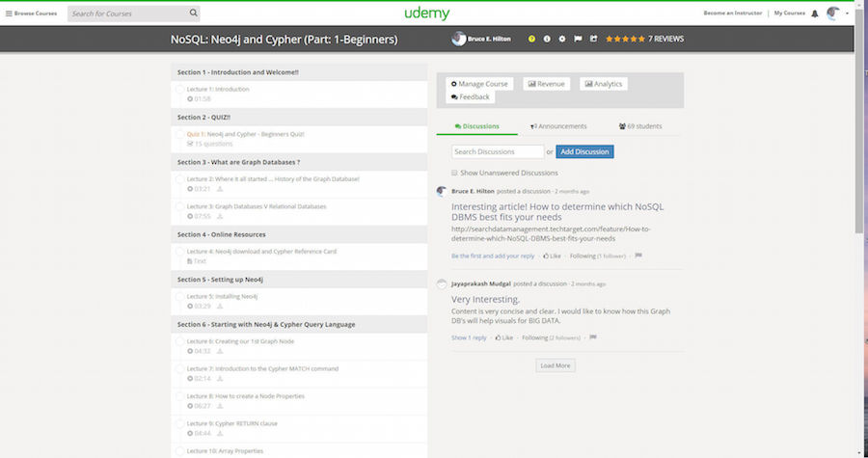Mark Lecture 4 completion circle
868x458 pixels.
point(179,252)
